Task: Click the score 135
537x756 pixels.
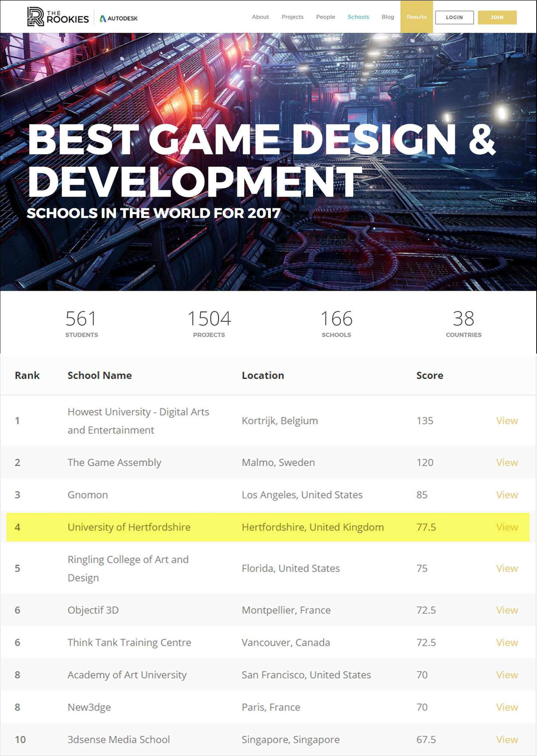Action: click(425, 421)
